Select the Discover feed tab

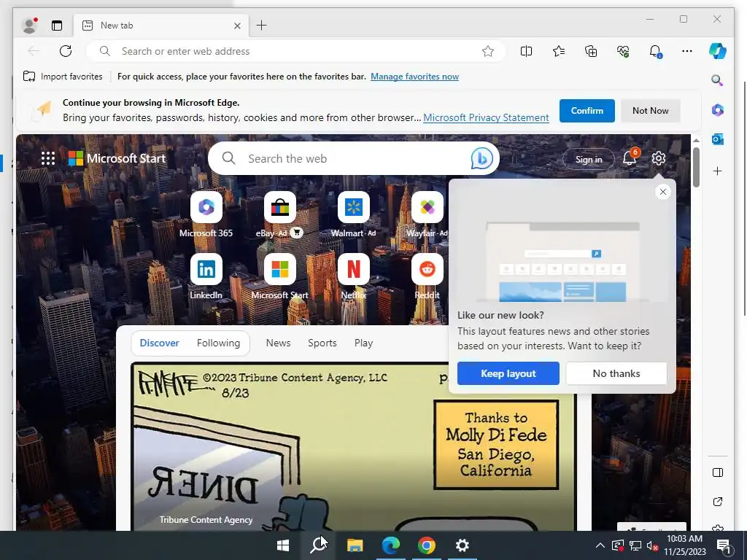[x=159, y=343]
